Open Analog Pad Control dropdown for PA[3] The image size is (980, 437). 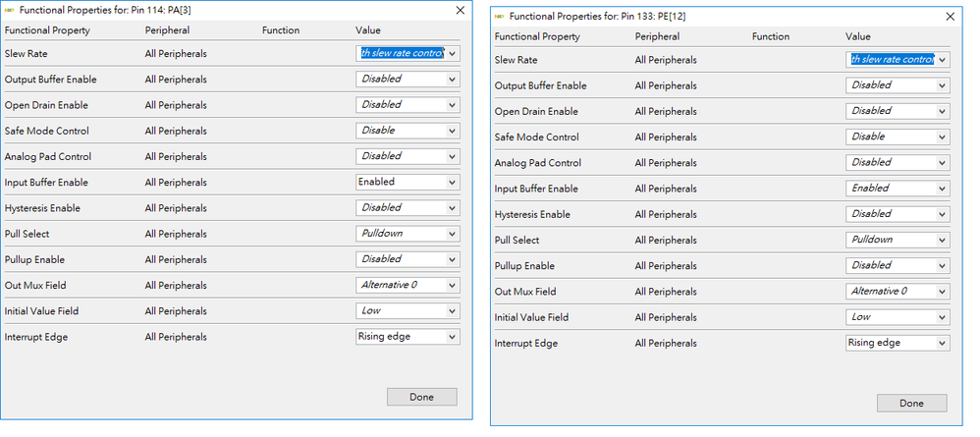(x=452, y=156)
